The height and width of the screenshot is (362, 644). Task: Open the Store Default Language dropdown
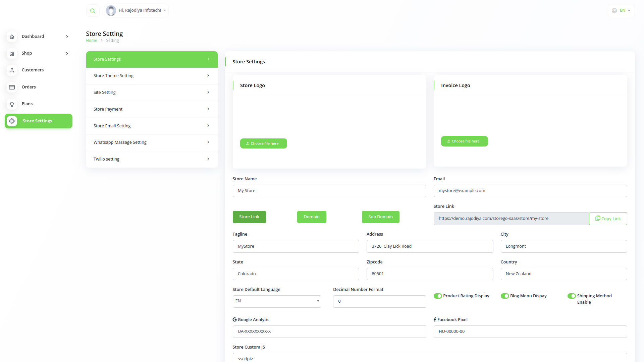(x=277, y=301)
